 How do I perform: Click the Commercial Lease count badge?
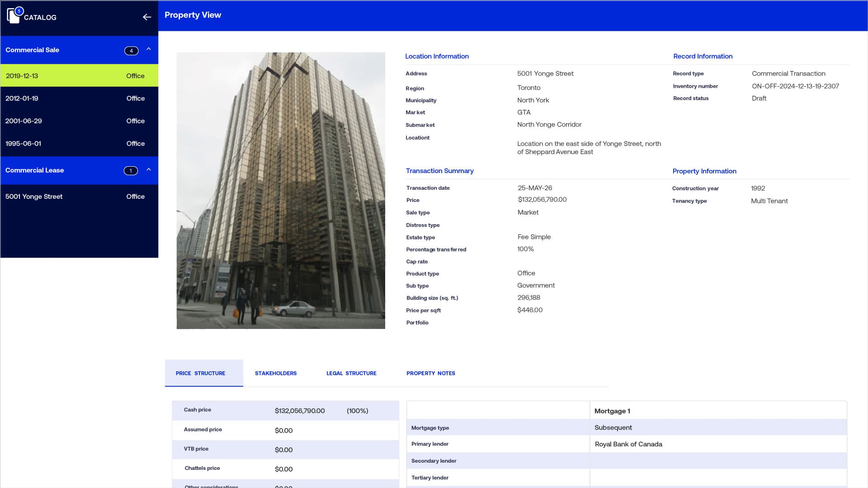[x=130, y=171]
